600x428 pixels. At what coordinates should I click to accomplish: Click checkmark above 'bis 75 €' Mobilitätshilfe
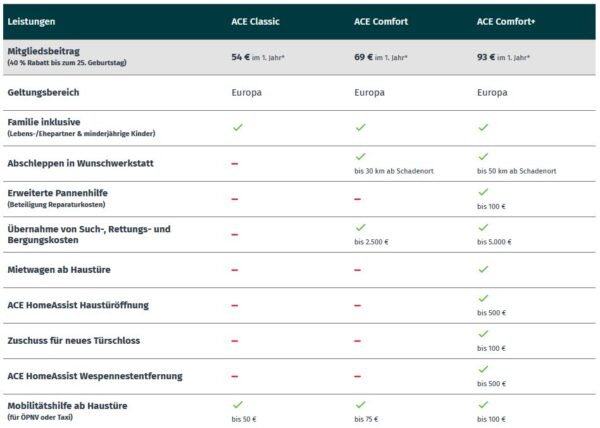360,404
